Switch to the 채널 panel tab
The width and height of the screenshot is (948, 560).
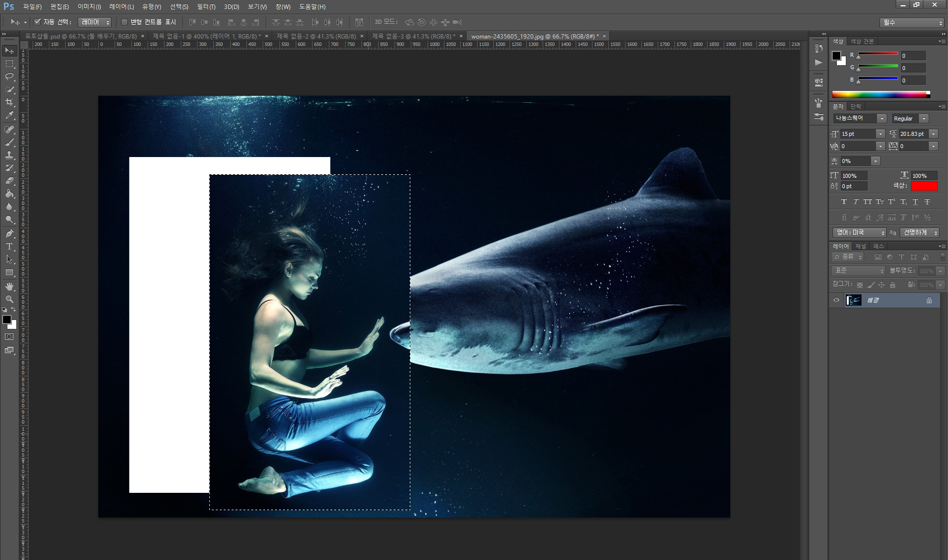[861, 246]
